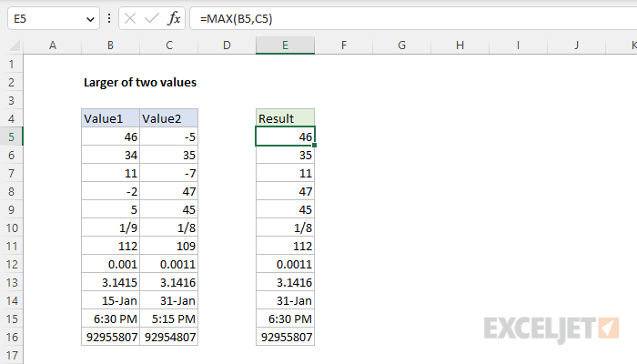
Task: Select cell B13 containing 3.1415
Action: (110, 282)
